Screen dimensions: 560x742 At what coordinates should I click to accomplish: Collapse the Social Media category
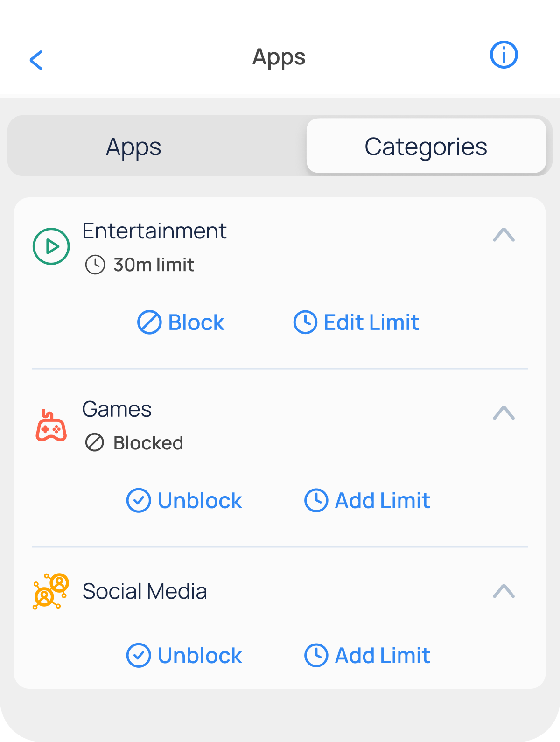point(504,591)
